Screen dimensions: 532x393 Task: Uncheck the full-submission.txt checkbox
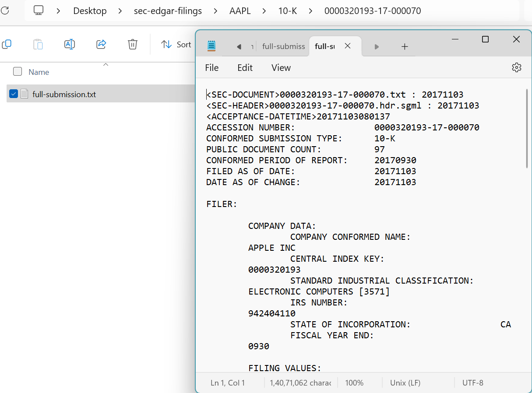(14, 94)
